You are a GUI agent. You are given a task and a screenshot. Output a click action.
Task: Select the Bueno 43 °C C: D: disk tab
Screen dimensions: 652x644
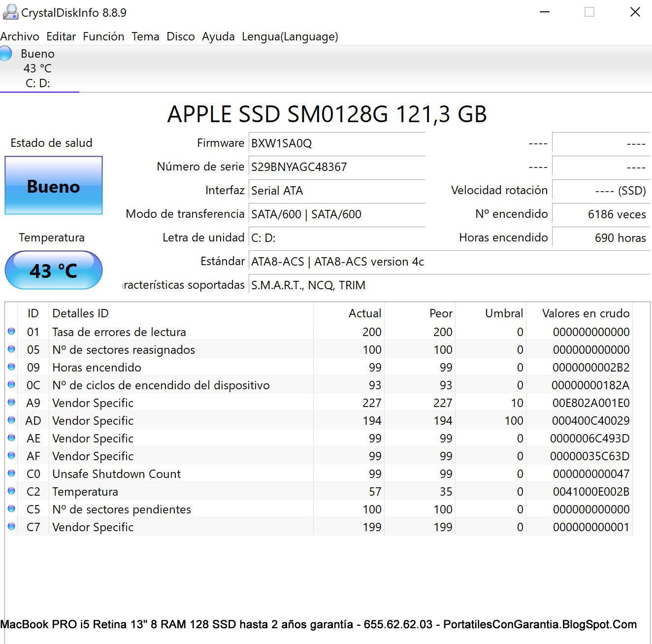pos(39,68)
